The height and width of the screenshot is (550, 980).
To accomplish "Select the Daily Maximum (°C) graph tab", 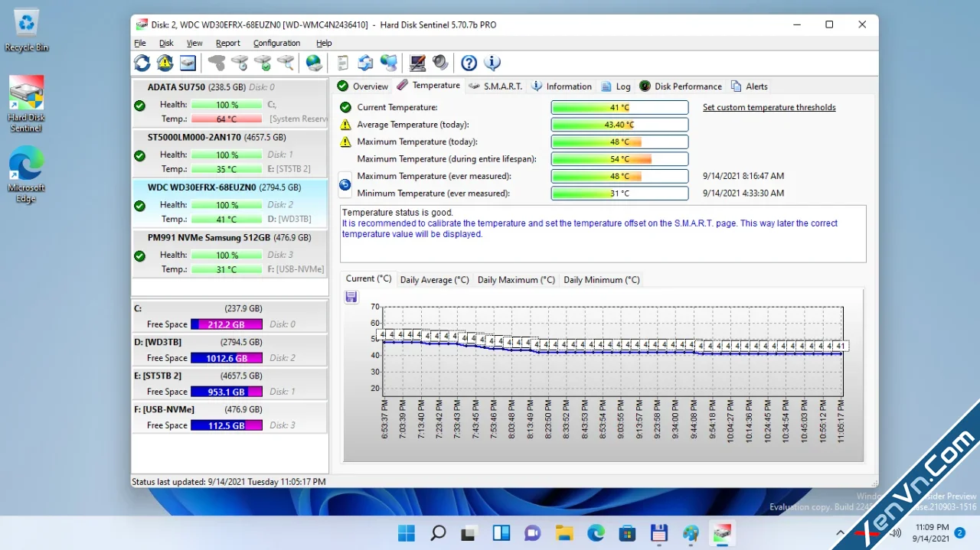I will point(516,280).
